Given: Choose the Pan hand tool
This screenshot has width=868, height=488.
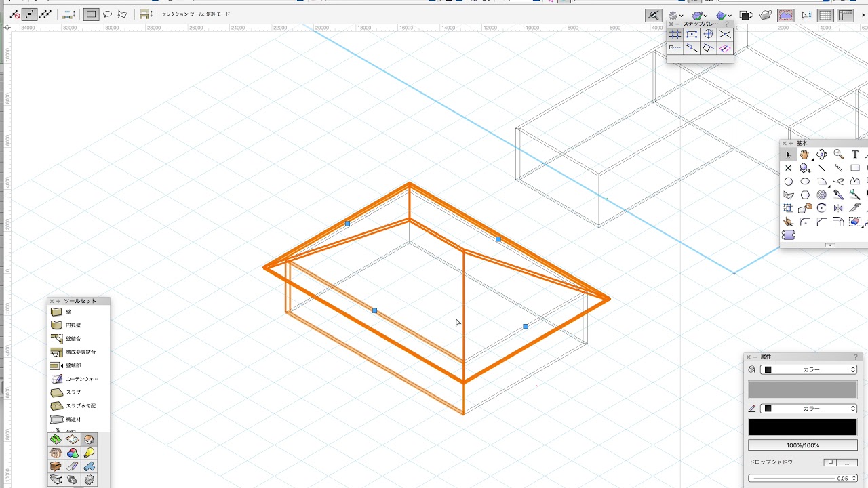Looking at the screenshot, I should pyautogui.click(x=804, y=155).
